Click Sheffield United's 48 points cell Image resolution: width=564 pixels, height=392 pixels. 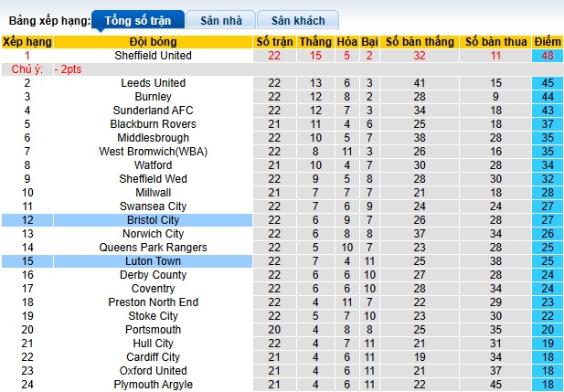click(x=548, y=56)
